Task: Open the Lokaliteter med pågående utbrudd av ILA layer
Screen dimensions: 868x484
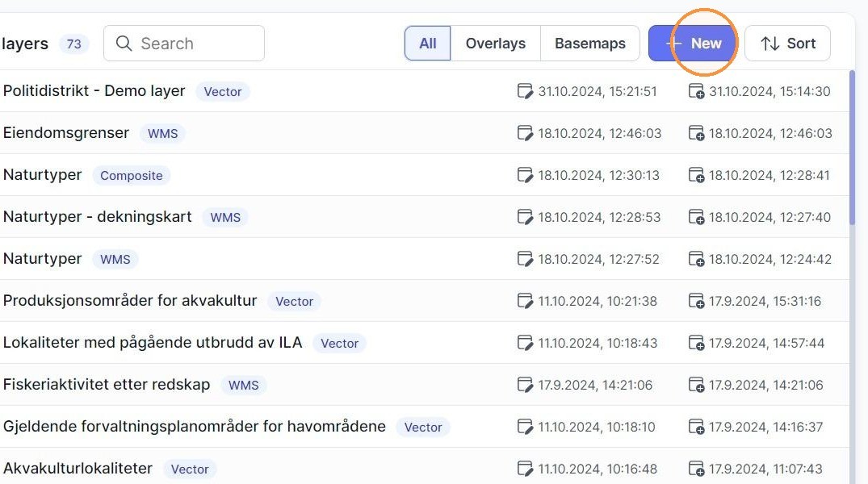Action: (153, 342)
